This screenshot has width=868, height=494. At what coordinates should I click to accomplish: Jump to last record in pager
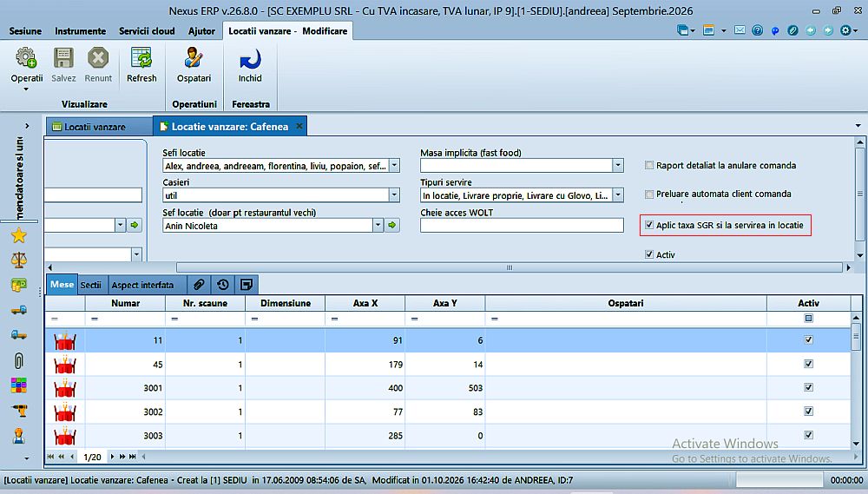[132, 457]
